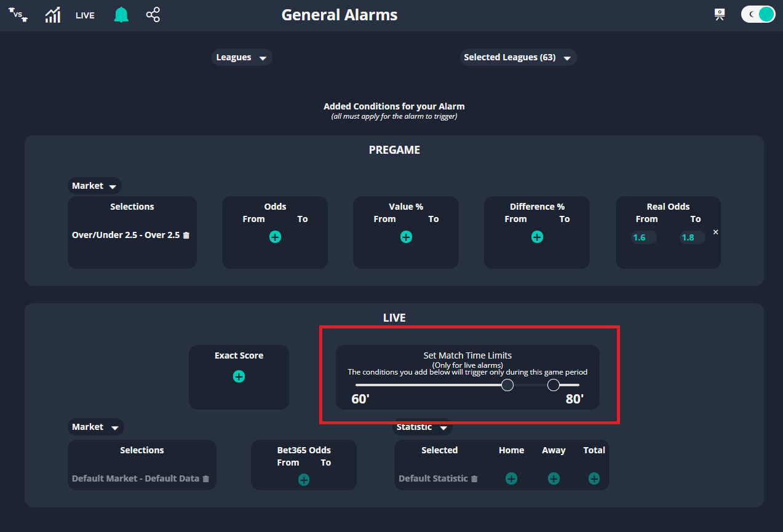This screenshot has width=783, height=532.
Task: Remove the Real Odds condition
Action: 715,232
